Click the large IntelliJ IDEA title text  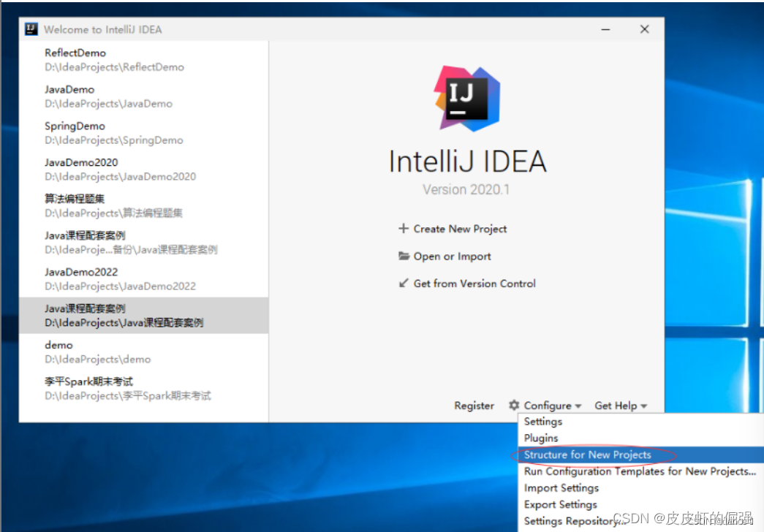pos(467,161)
